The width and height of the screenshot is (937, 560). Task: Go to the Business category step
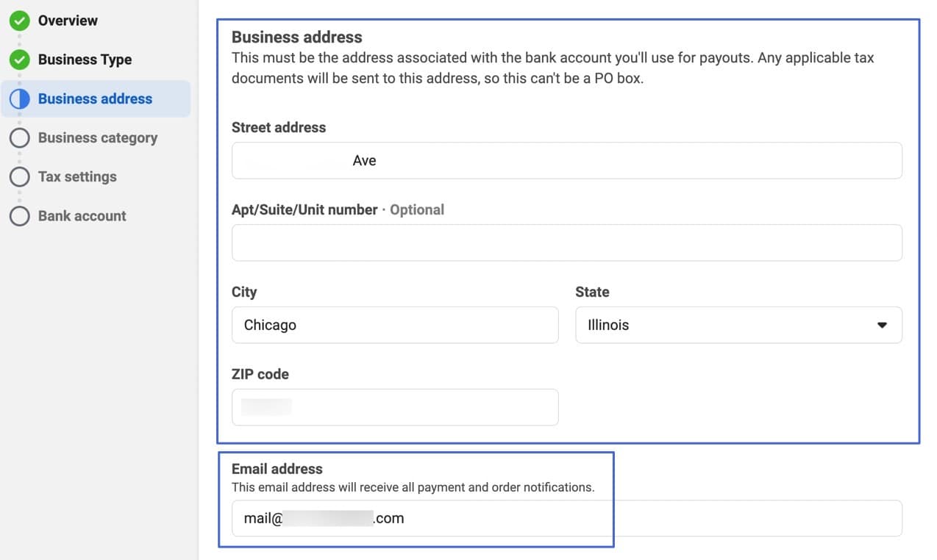pos(97,137)
